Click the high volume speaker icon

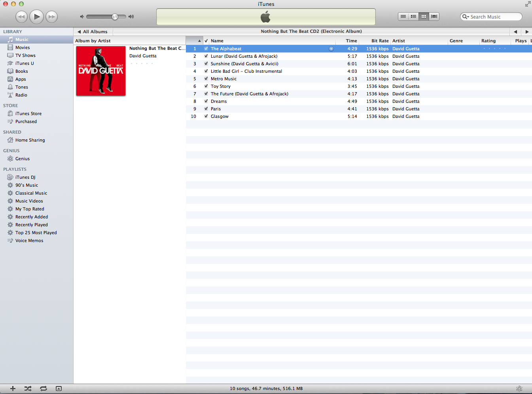131,17
